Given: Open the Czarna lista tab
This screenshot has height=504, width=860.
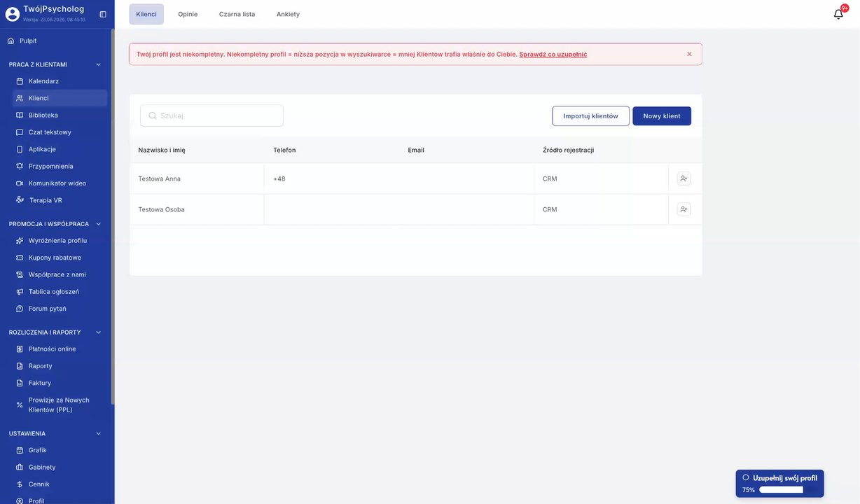Looking at the screenshot, I should tap(237, 14).
